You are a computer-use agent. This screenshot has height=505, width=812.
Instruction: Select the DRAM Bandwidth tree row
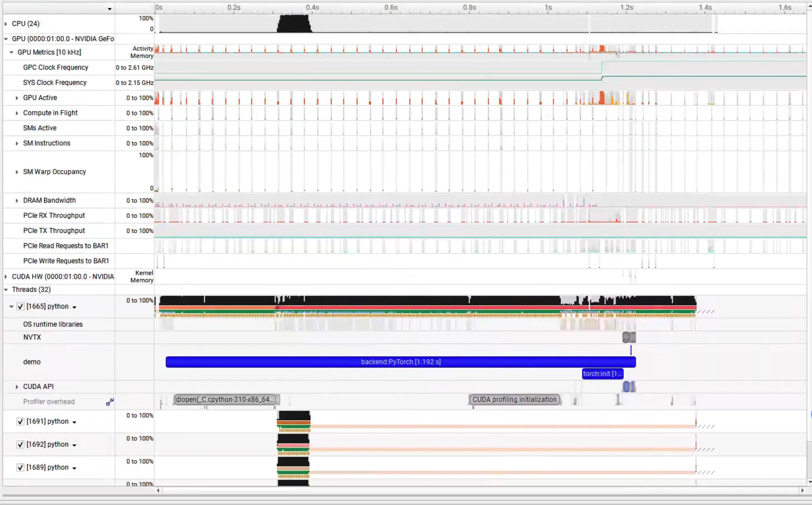[x=50, y=200]
